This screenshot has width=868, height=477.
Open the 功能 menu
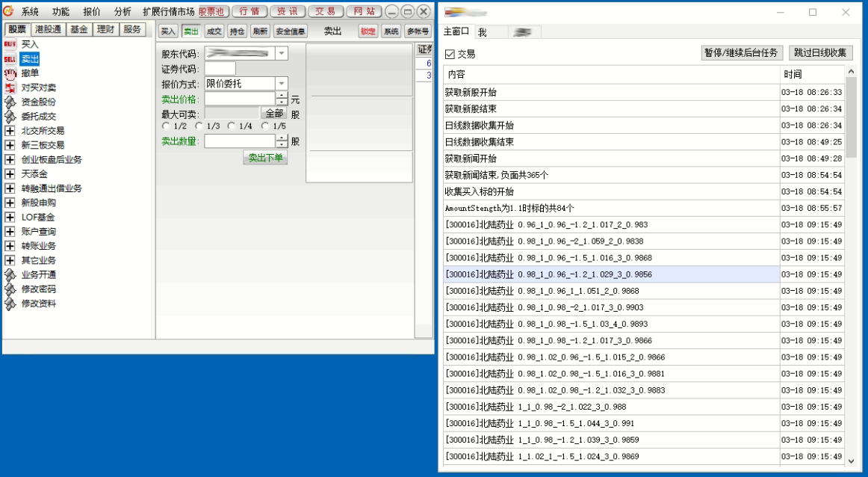coord(61,12)
